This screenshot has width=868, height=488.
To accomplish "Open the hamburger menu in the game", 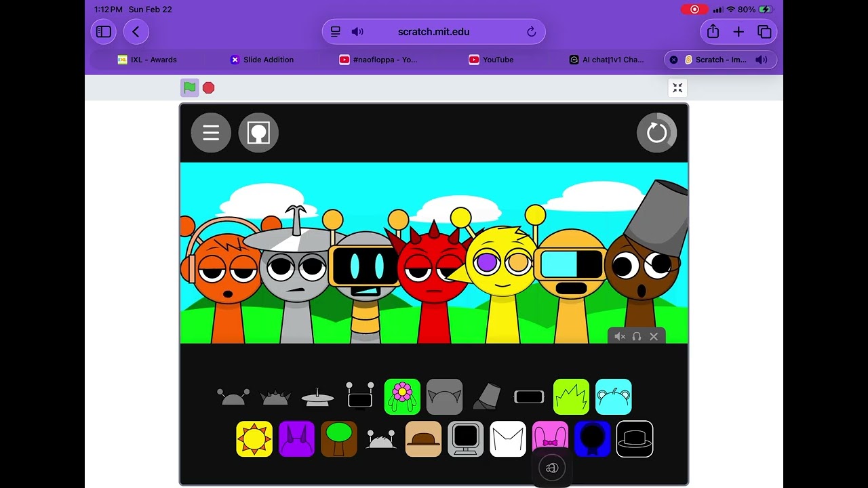I will 211,133.
